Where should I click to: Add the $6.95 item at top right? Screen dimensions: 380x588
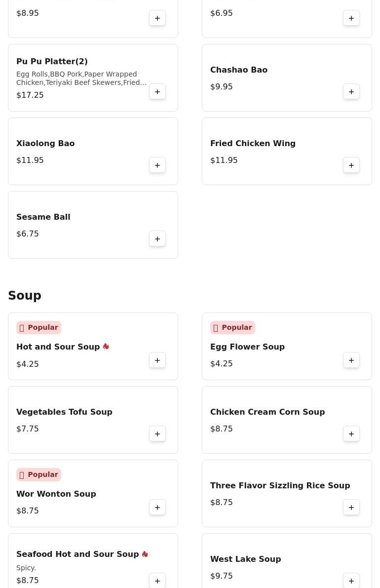click(351, 18)
